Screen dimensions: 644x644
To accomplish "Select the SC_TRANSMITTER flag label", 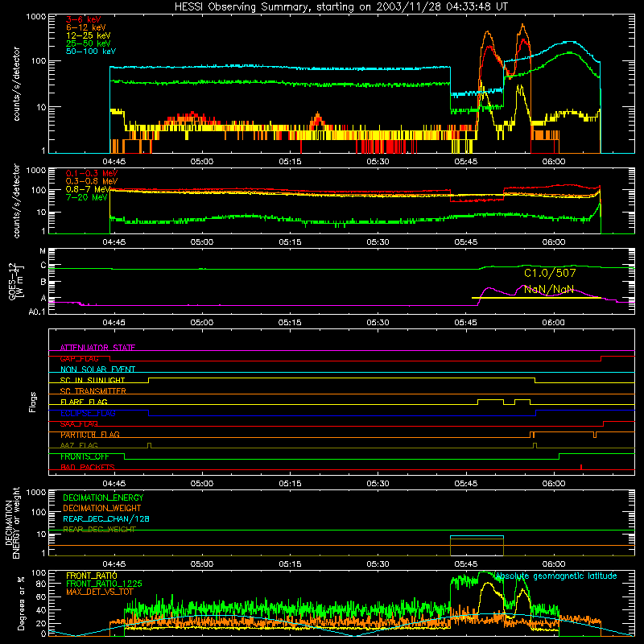I will click(93, 391).
